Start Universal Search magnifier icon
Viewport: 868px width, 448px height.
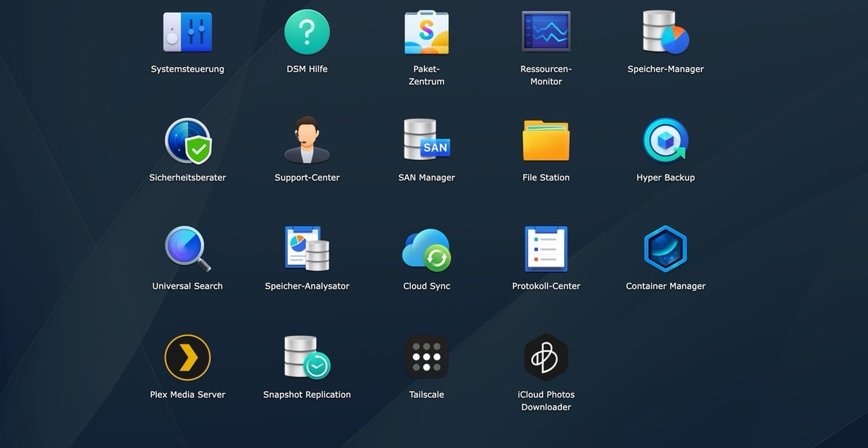point(187,249)
